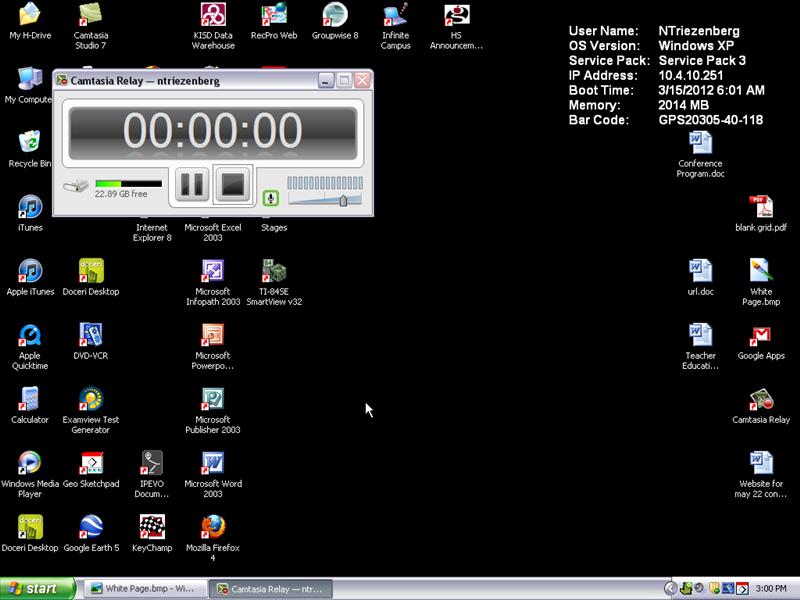Click the 3:00 PM system clock
This screenshot has width=800, height=600.
pos(770,589)
